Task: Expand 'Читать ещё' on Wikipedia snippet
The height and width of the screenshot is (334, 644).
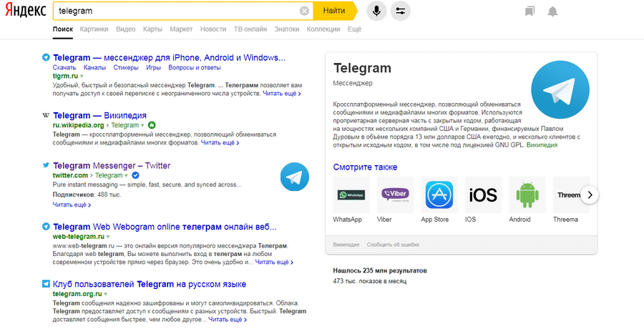Action: 220,143
